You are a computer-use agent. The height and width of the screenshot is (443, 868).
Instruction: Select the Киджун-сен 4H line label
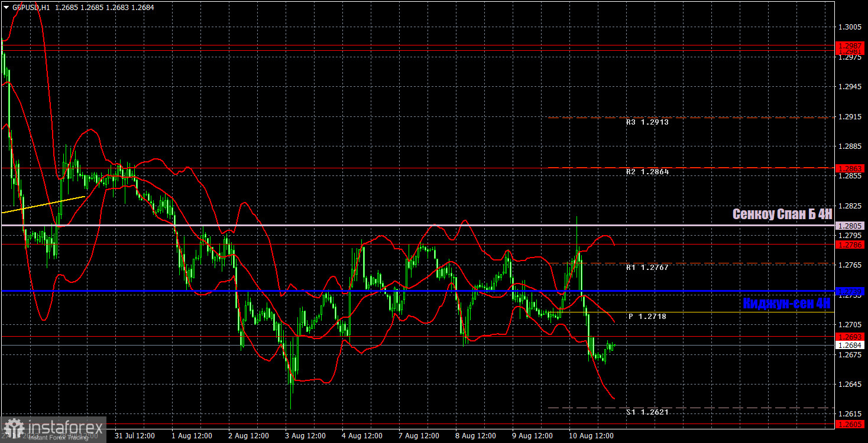tap(786, 303)
